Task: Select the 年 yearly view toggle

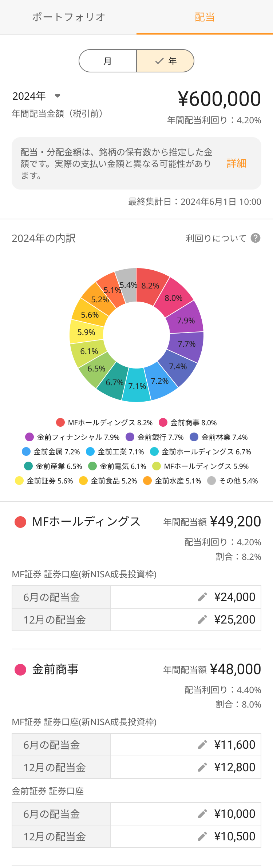Action: 165,61
